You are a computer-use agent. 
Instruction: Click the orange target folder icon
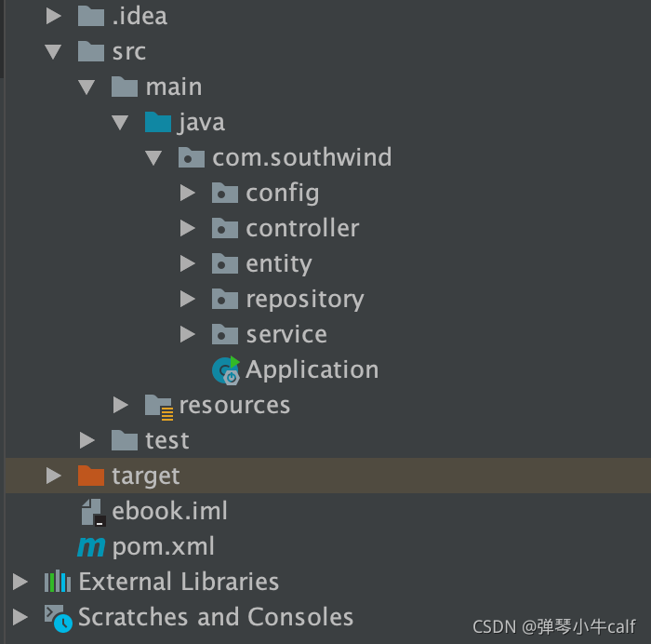(91, 476)
